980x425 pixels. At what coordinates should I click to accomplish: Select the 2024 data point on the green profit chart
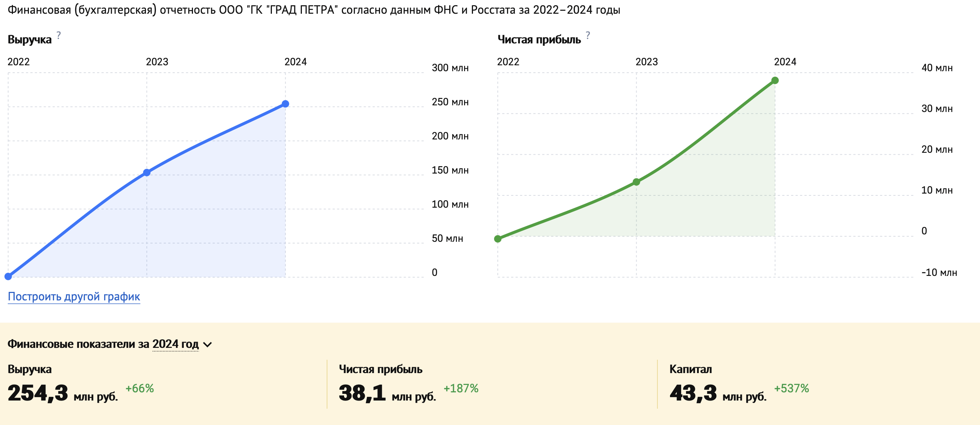(775, 80)
